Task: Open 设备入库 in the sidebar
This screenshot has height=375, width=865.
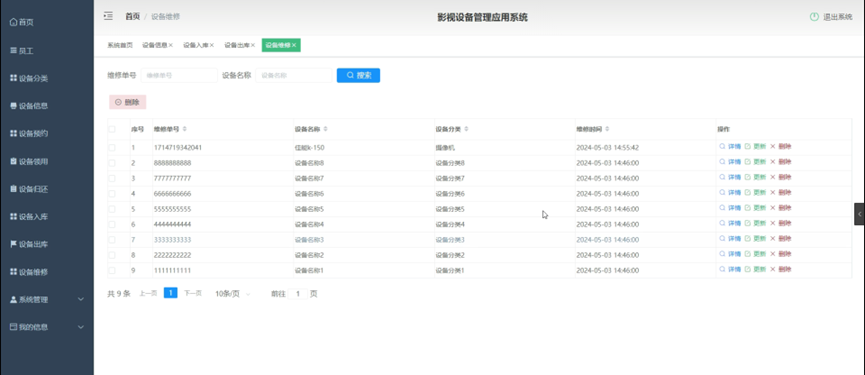Action: click(x=29, y=217)
